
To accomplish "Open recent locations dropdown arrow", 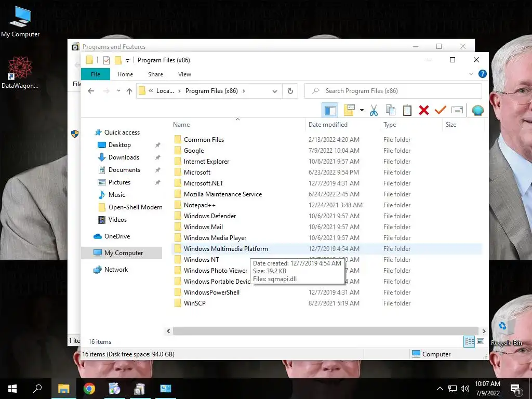I will [x=118, y=91].
